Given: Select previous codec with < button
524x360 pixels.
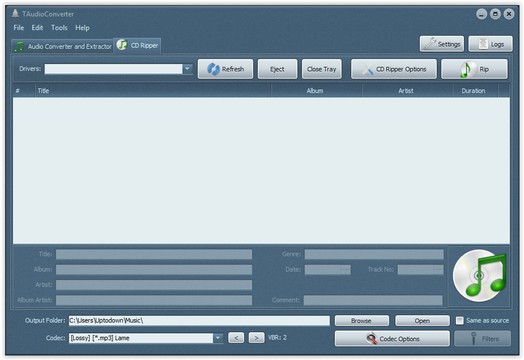Looking at the screenshot, I should pos(236,338).
